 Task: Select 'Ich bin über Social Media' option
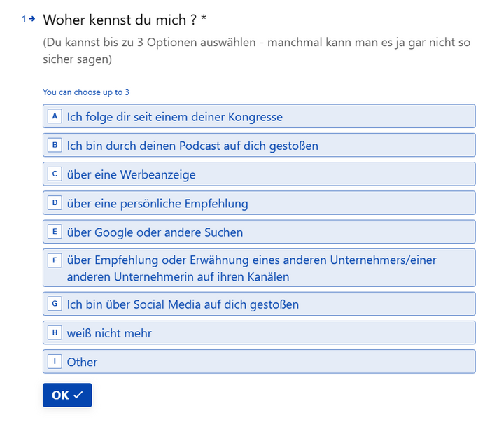coord(259,304)
